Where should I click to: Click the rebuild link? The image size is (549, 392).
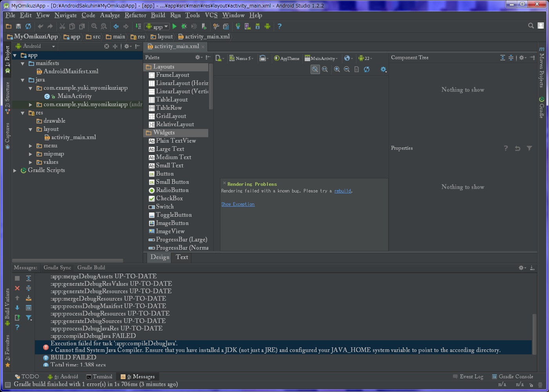coord(343,191)
